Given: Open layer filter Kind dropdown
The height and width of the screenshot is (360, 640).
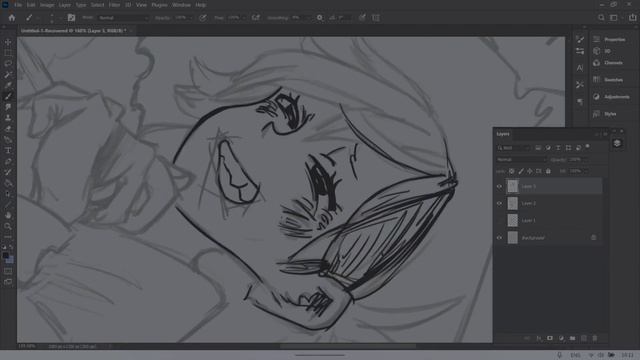Looking at the screenshot, I should 513,148.
